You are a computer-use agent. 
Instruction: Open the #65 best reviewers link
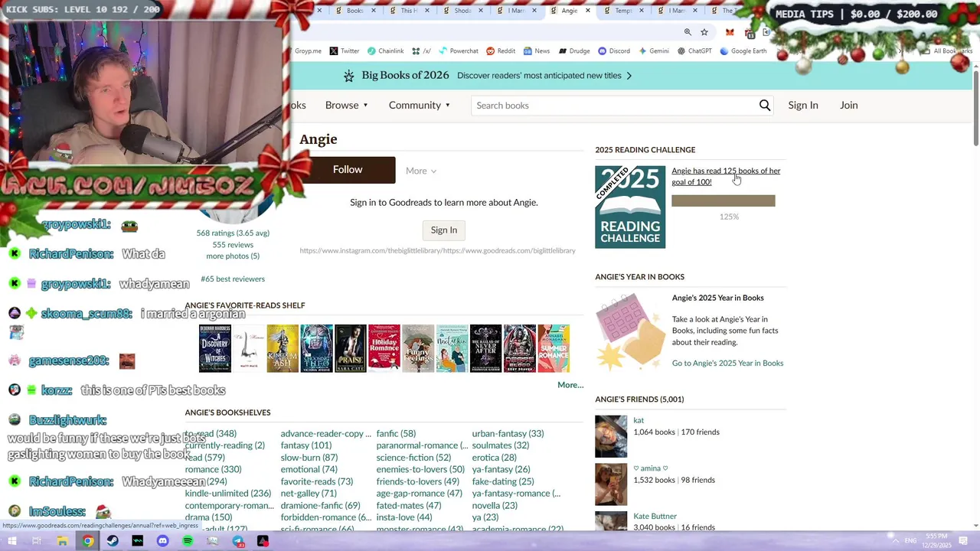pyautogui.click(x=233, y=279)
